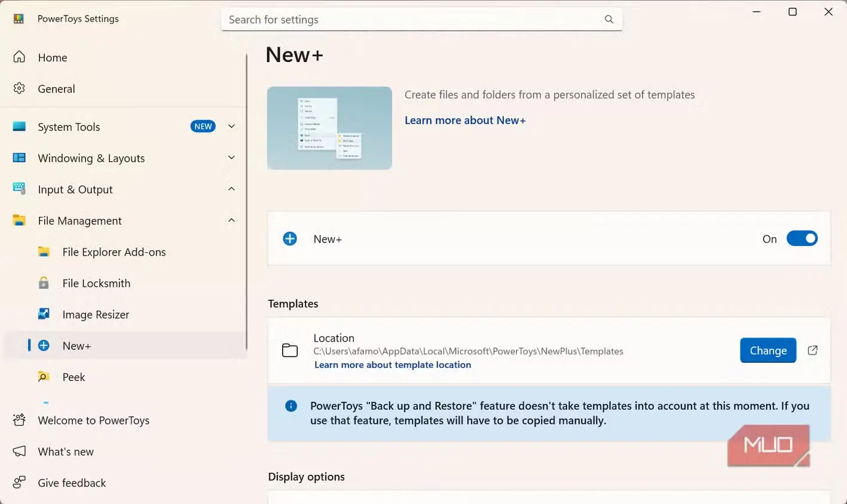The width and height of the screenshot is (847, 504).
Task: Click the New+ description text
Action: 549,94
